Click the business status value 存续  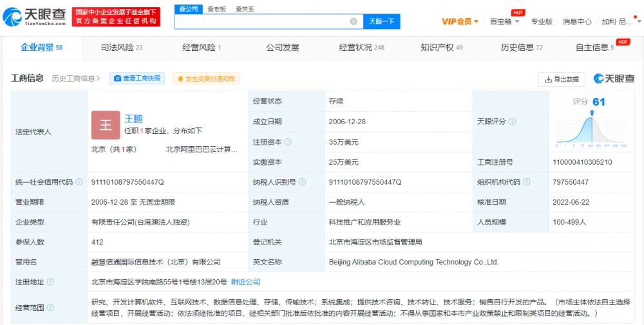tap(336, 101)
